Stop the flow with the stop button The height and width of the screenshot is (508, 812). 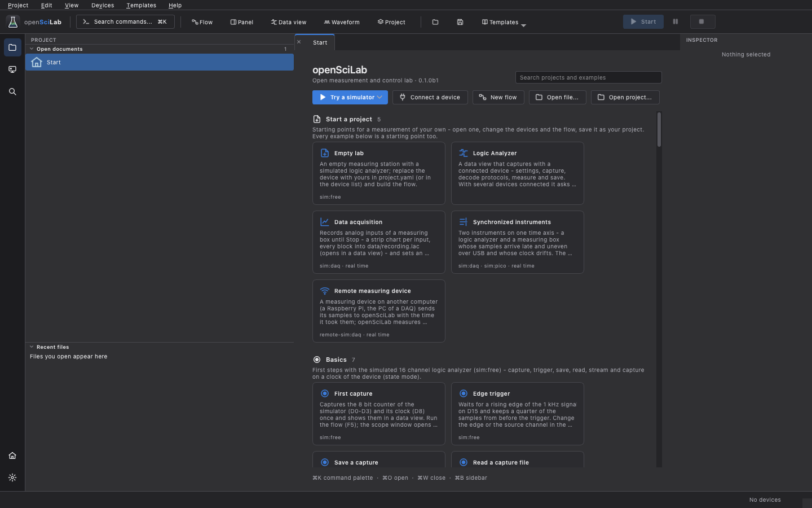point(703,21)
